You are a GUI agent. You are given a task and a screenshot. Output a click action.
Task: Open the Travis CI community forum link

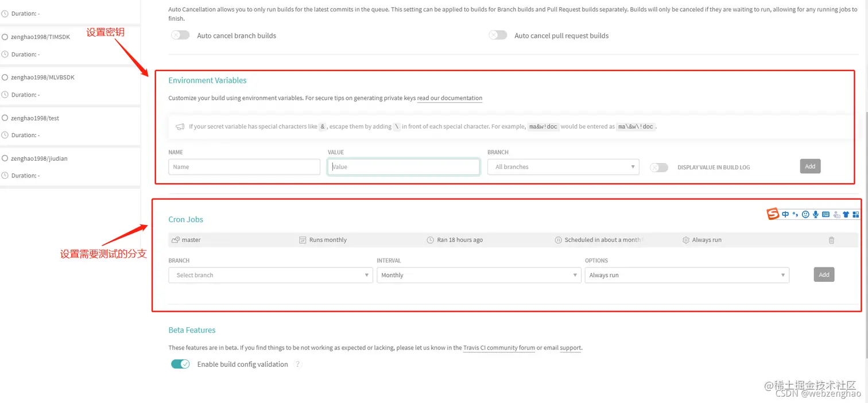[499, 347]
